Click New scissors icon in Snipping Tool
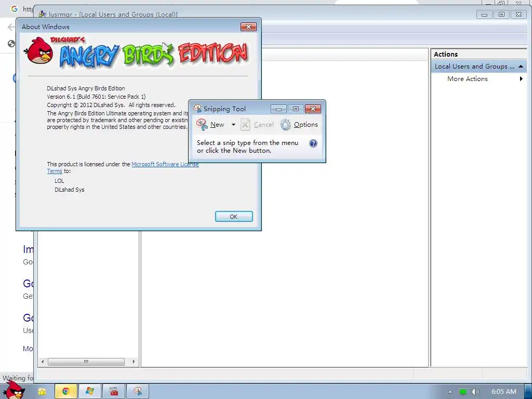Viewport: 532px width, 399px height. point(202,125)
